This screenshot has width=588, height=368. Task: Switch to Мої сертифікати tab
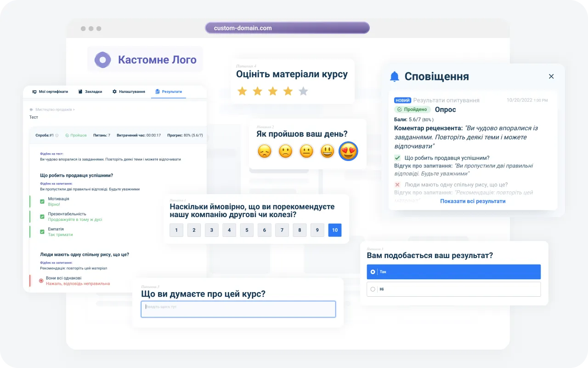(x=50, y=92)
